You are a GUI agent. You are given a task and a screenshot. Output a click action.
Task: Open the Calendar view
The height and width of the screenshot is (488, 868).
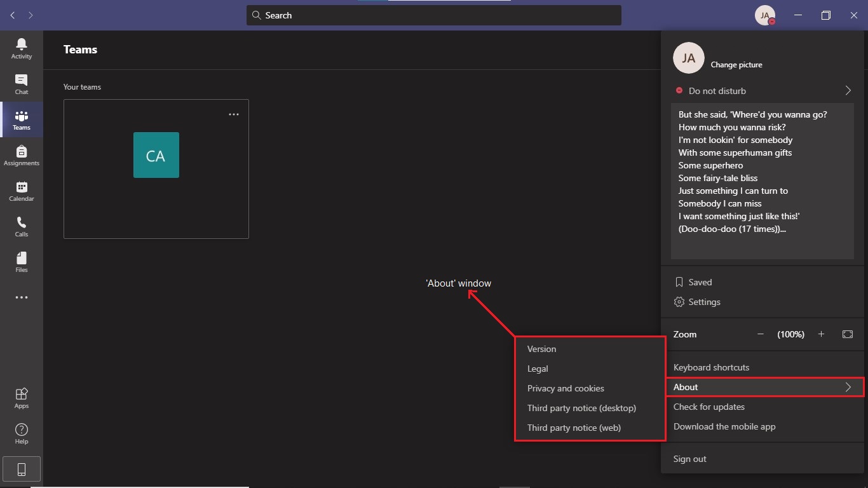22,191
